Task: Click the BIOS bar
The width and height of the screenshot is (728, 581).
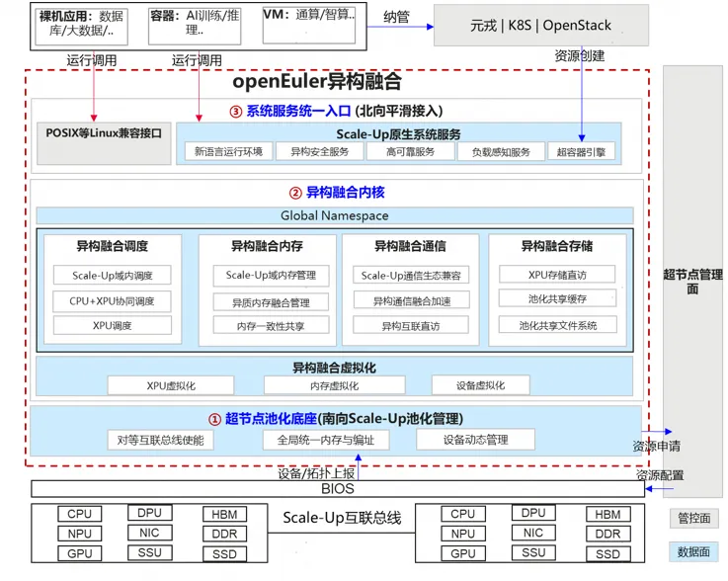Action: 337,489
